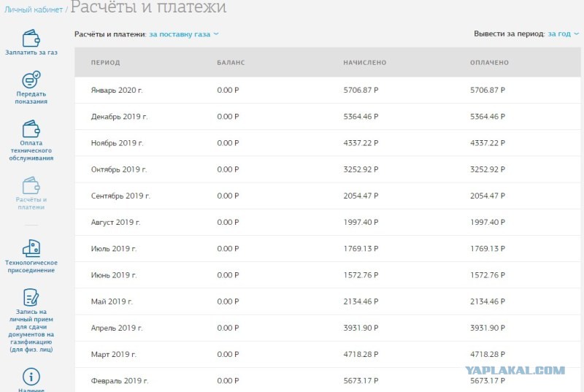Image resolution: width=584 pixels, height=392 pixels.
Task: Click the ОПЛАЧЕНО column header
Action: [x=489, y=63]
